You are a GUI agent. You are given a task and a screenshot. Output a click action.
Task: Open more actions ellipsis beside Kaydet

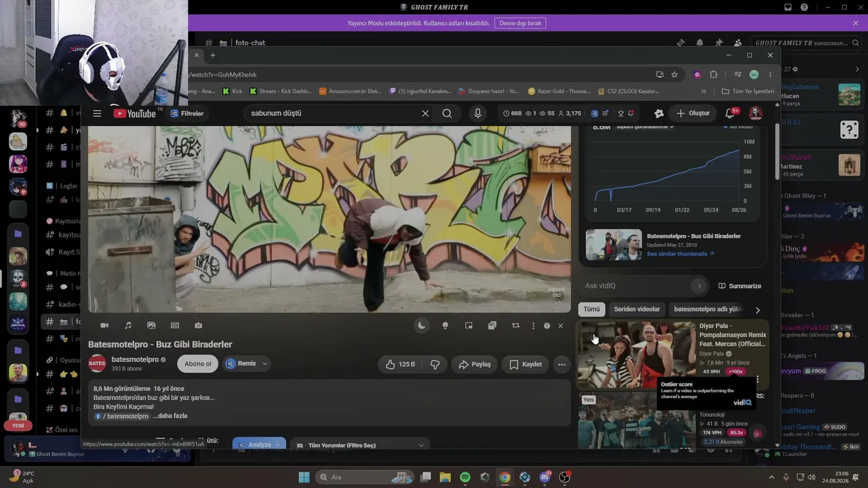pos(561,364)
